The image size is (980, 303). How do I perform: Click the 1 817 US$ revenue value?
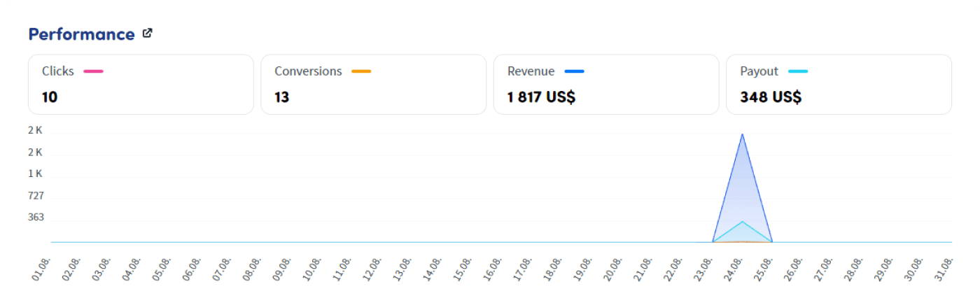pyautogui.click(x=541, y=97)
